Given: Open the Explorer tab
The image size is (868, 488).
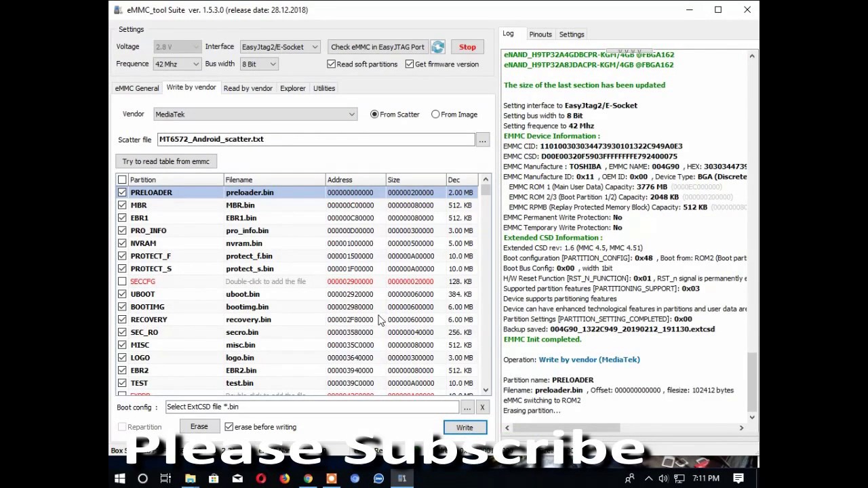Looking at the screenshot, I should click(293, 88).
